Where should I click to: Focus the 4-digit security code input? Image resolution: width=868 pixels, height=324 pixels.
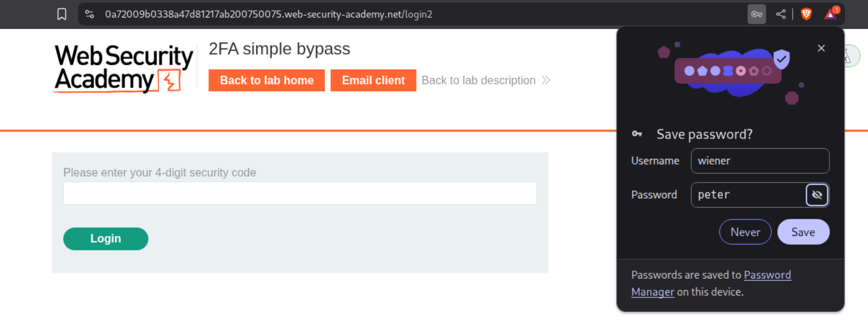click(300, 193)
